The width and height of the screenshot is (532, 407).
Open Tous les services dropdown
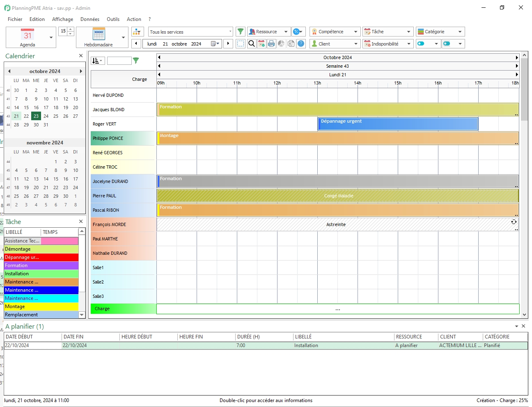coord(191,32)
